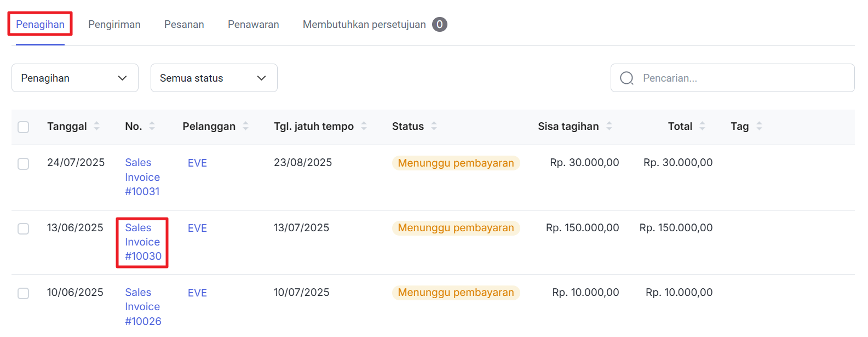Click Tag column sort icon
The height and width of the screenshot is (337, 868).
pyautogui.click(x=759, y=126)
